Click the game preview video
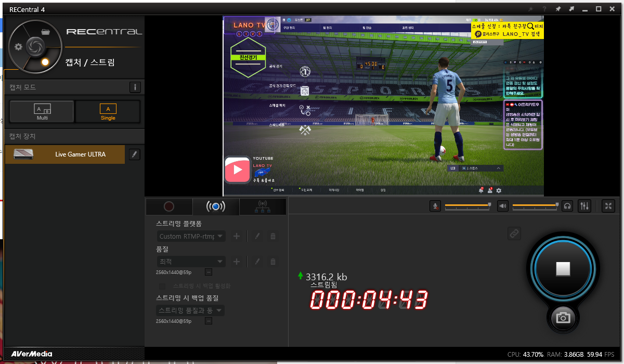This screenshot has width=624, height=364. click(x=384, y=106)
